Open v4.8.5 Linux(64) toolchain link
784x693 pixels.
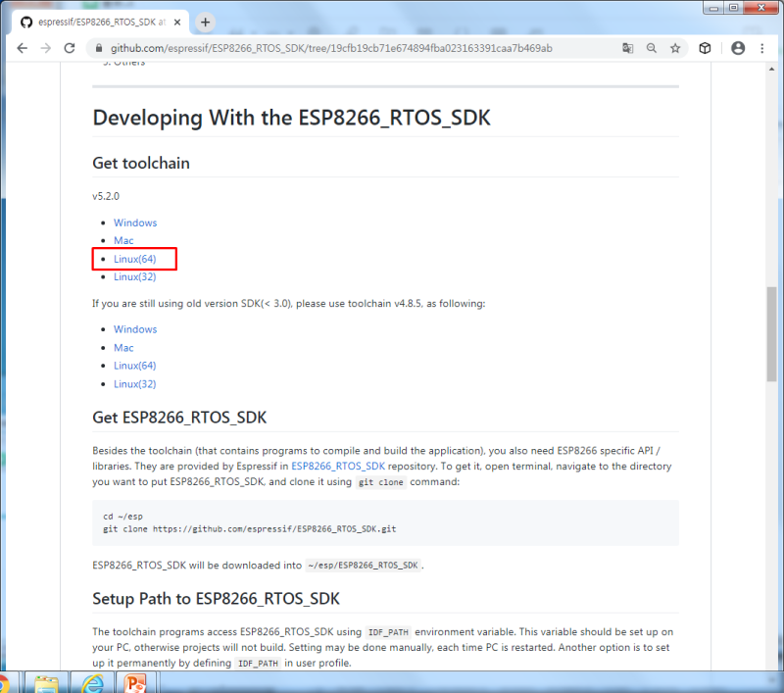tap(134, 366)
